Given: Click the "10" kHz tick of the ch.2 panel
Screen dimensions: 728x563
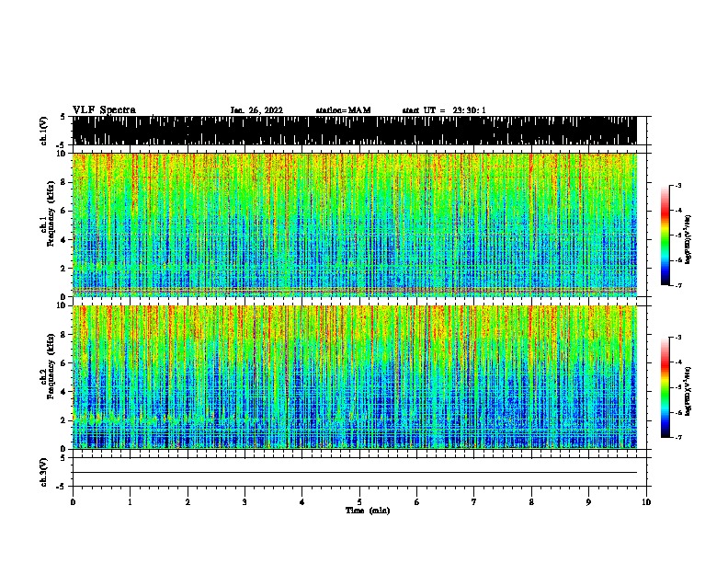Looking at the screenshot, I should [x=62, y=305].
